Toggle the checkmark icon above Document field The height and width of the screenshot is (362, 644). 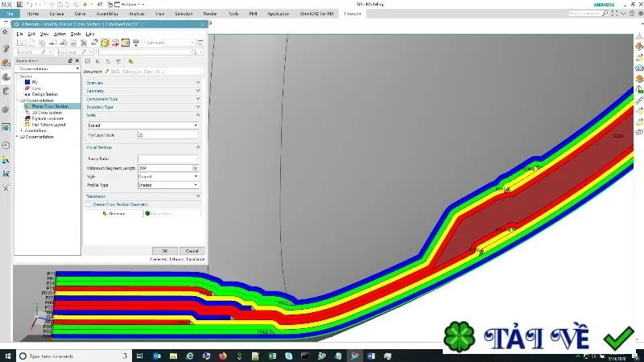coord(88,61)
